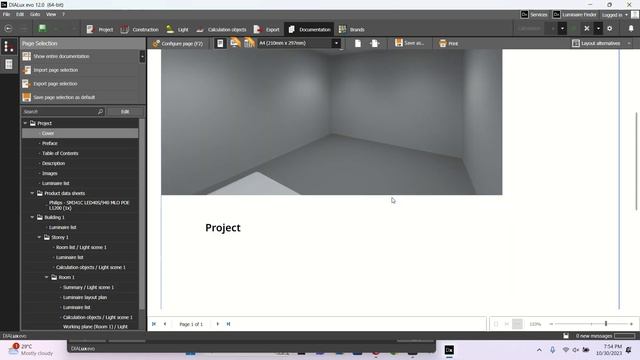
Task: Switch to Light mode tab
Action: coord(177,29)
